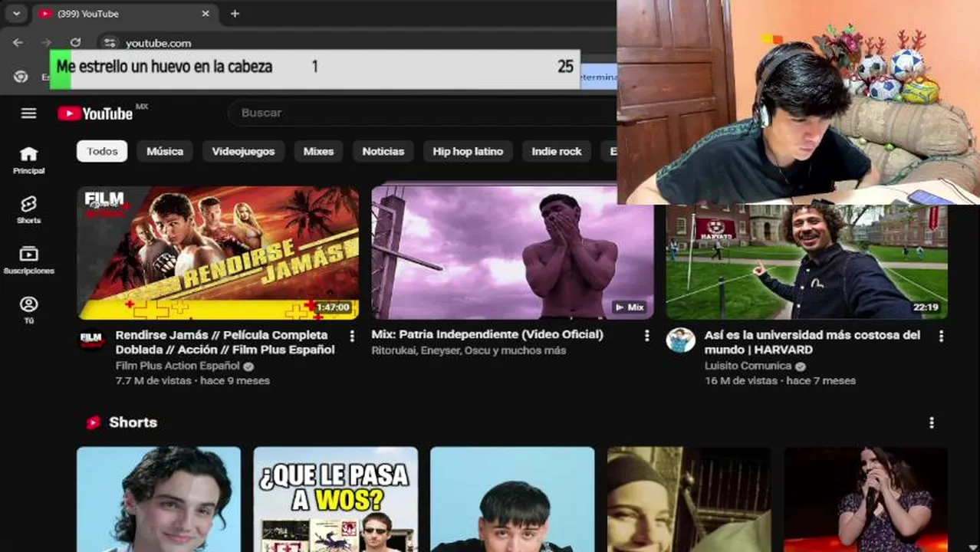
Task: Open Mix: Patria Independiente title link
Action: 487,334
